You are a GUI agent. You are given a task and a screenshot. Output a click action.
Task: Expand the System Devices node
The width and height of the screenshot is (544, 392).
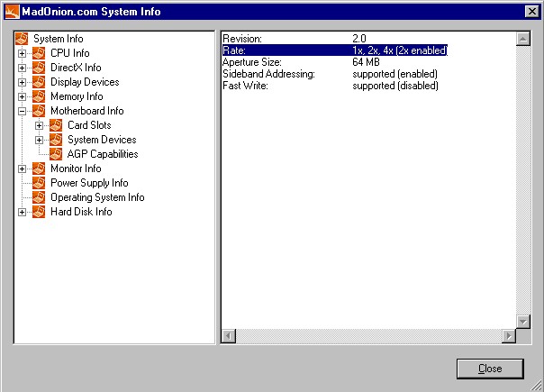pyautogui.click(x=40, y=140)
